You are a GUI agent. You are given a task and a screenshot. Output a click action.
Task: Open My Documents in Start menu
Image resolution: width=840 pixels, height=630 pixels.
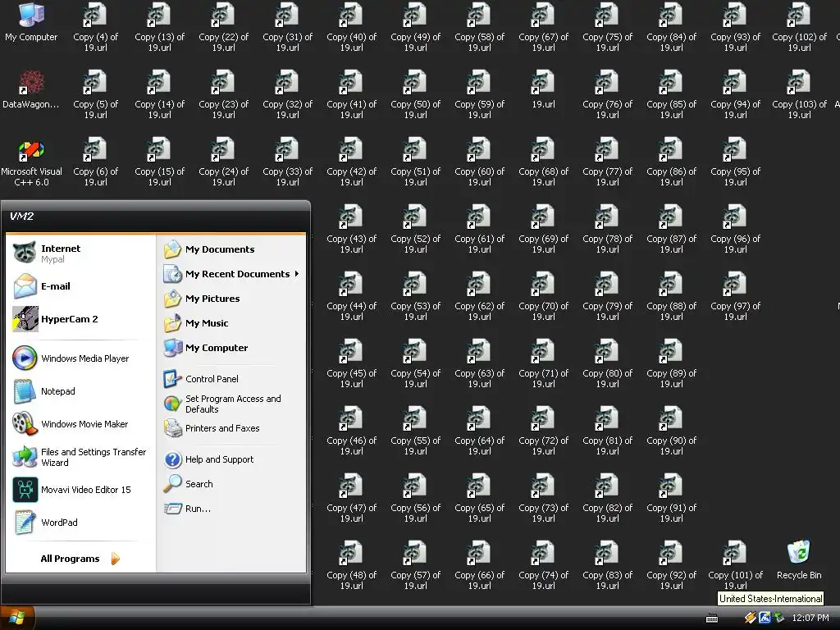pyautogui.click(x=231, y=249)
